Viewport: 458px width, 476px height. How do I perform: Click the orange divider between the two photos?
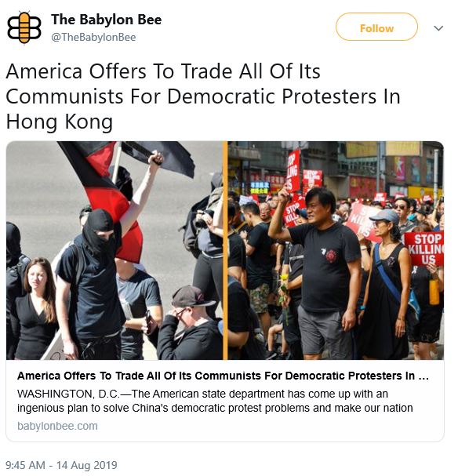225,250
